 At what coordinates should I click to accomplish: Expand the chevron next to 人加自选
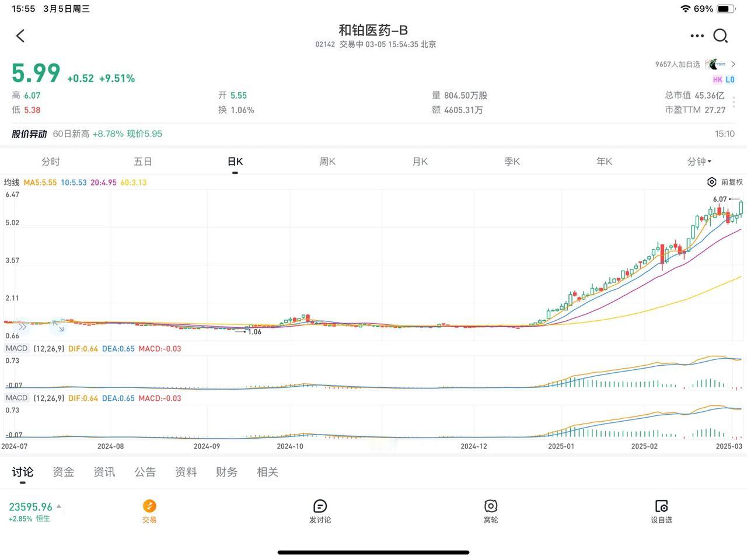(x=734, y=64)
